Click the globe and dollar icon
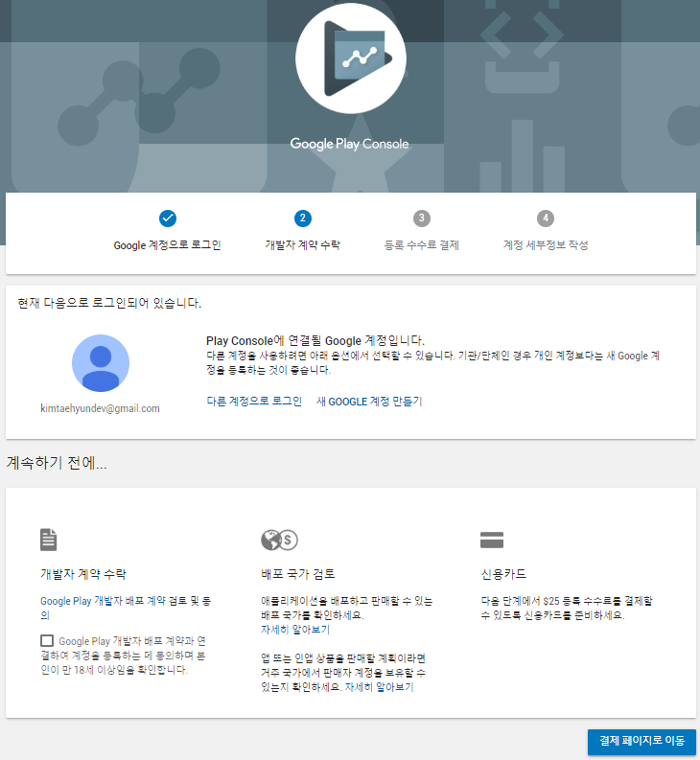 [x=279, y=540]
